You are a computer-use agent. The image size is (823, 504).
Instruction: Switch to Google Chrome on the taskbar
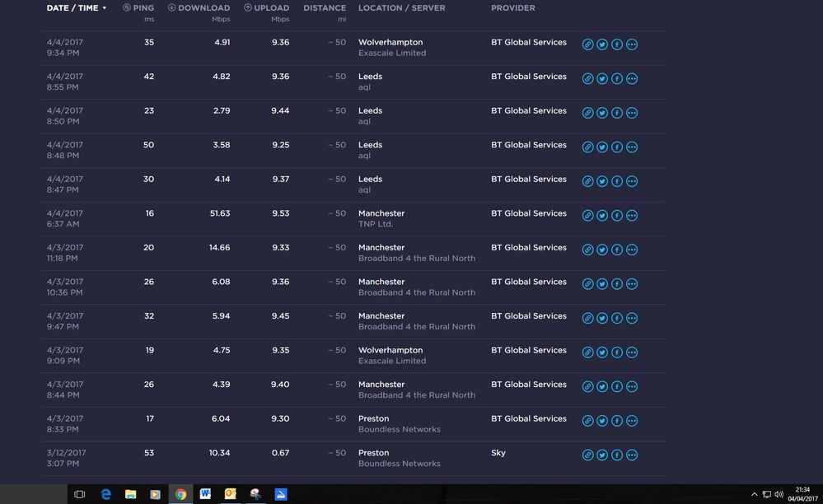pos(180,494)
